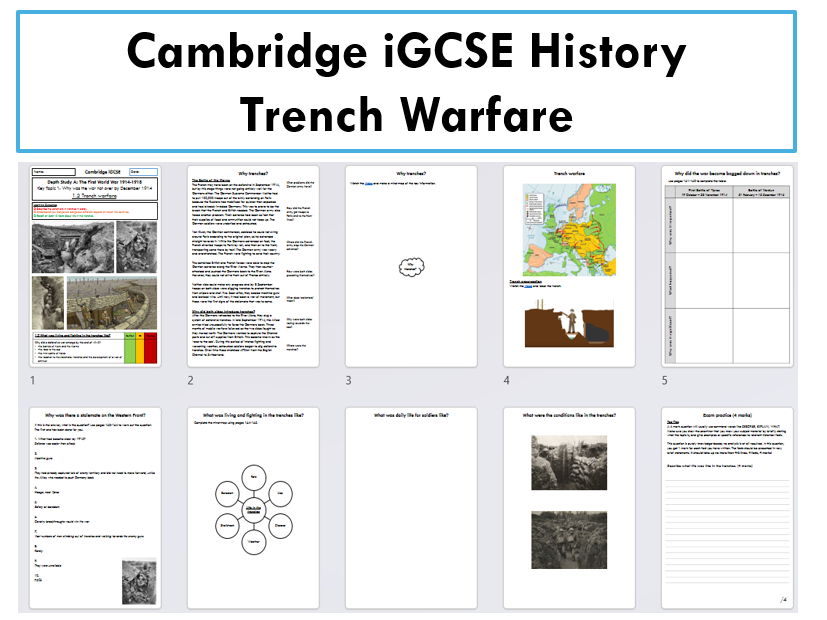Screen dimensions: 827x620
Task: Click the green self-assessment column on page 1
Action: click(130, 347)
